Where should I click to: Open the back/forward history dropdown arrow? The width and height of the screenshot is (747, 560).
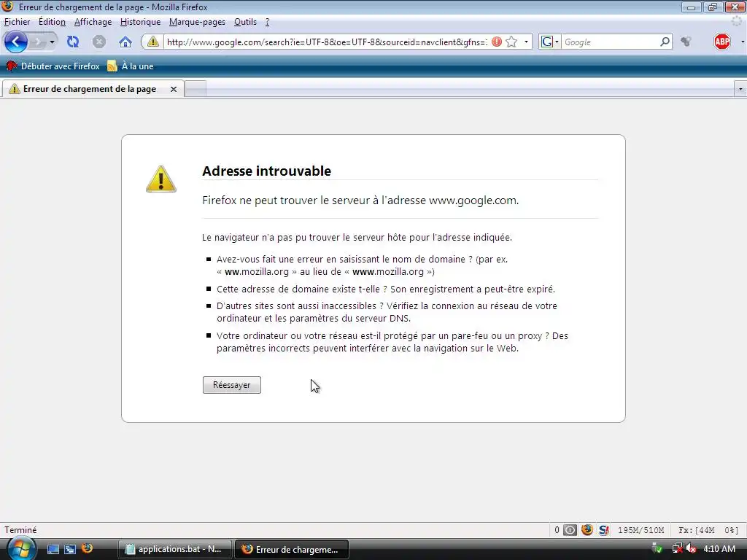pos(52,42)
